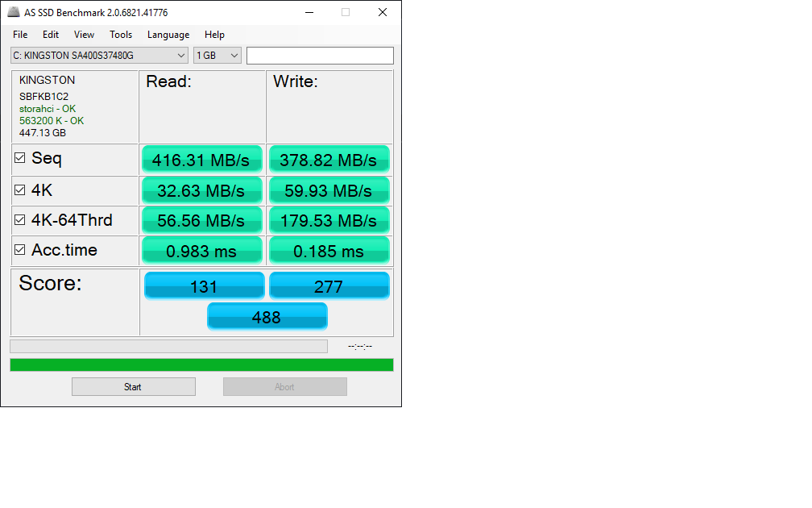Toggle the 4K test checkbox
Viewport: 812px width, 508px height.
tap(20, 190)
